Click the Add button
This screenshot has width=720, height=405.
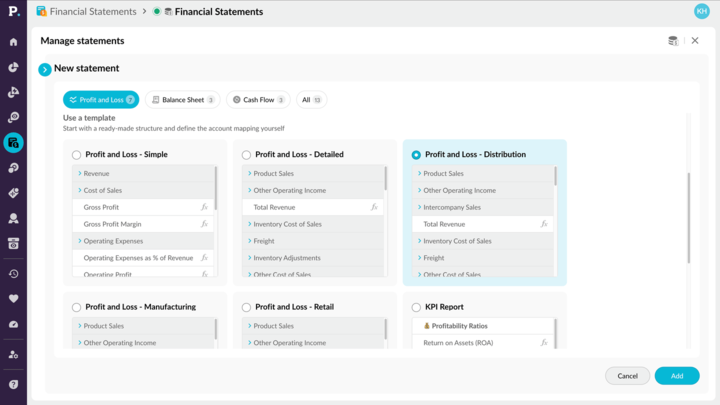tap(677, 376)
